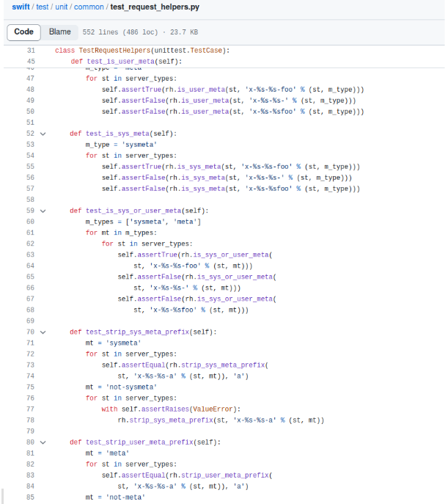Switch to the Blame view tab

pyautogui.click(x=59, y=32)
